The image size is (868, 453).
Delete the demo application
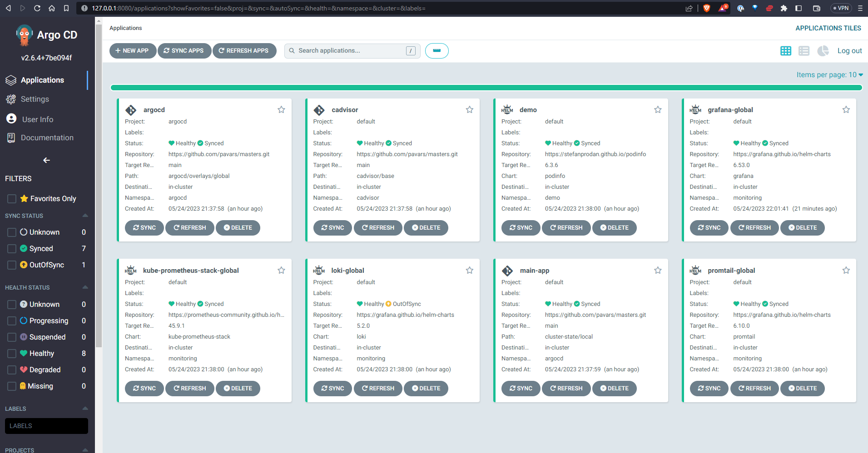click(x=615, y=228)
